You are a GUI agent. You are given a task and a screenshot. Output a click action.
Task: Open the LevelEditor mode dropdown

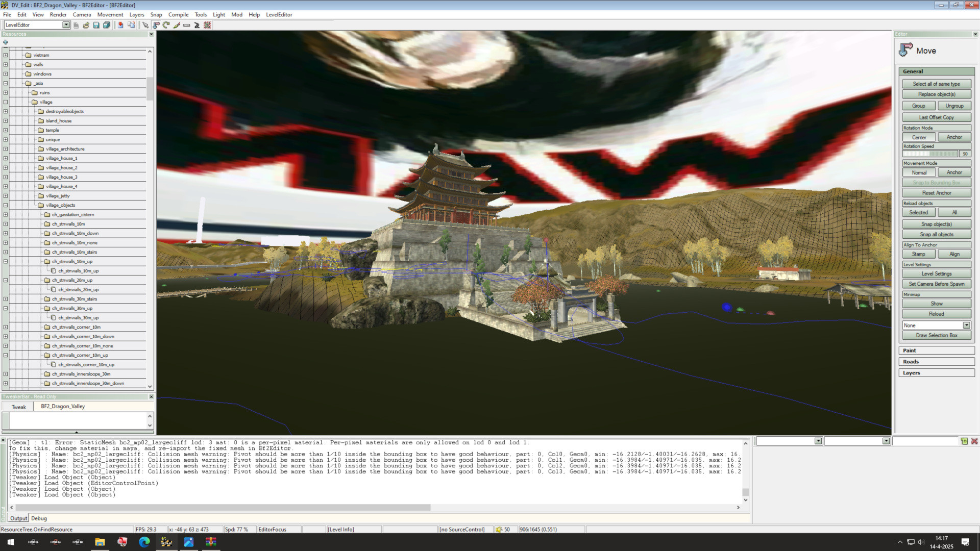[x=65, y=24]
